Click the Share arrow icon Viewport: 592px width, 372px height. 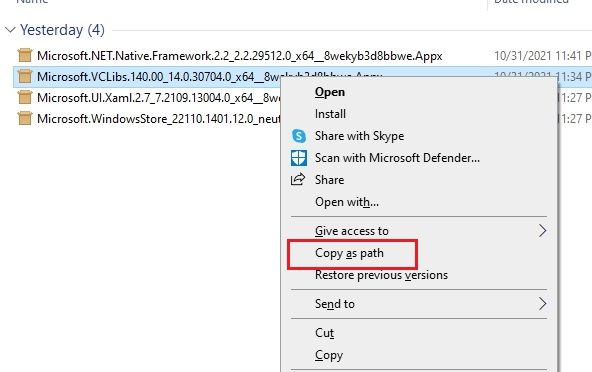(298, 179)
